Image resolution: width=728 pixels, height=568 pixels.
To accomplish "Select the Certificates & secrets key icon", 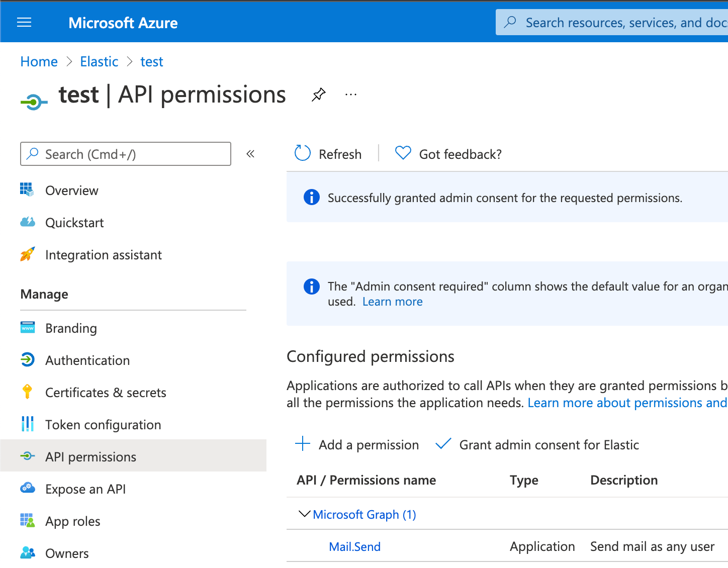I will point(28,392).
